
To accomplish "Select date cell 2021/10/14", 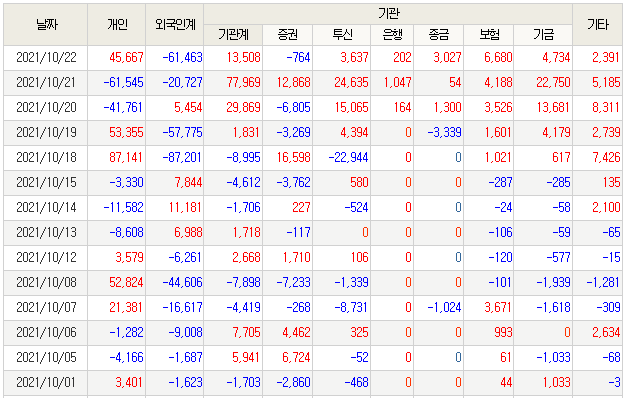I will [46, 208].
